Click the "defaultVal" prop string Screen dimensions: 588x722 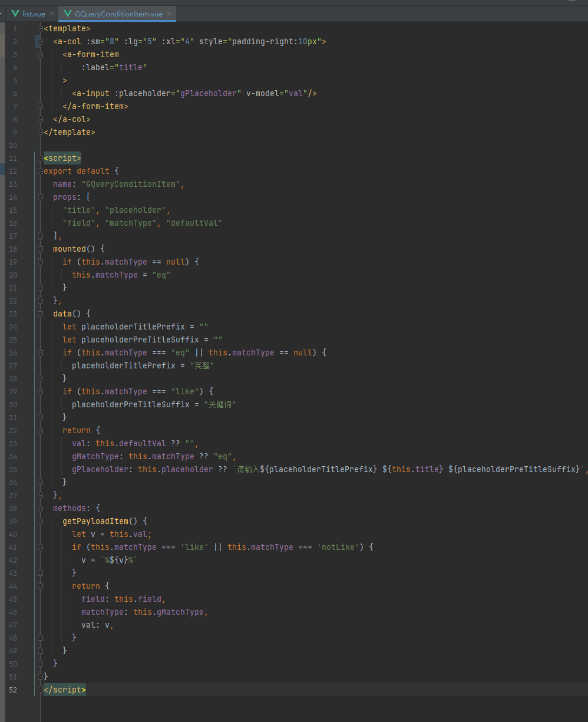(x=194, y=223)
